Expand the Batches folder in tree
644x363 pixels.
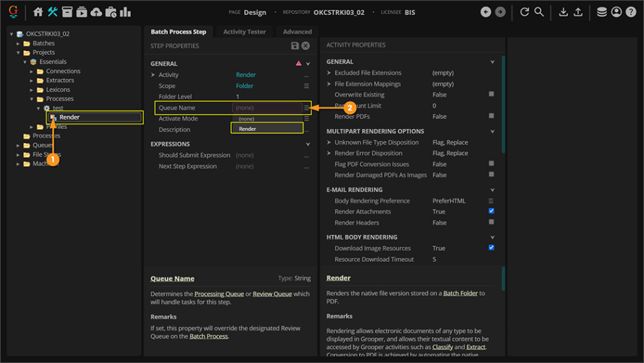coord(19,43)
